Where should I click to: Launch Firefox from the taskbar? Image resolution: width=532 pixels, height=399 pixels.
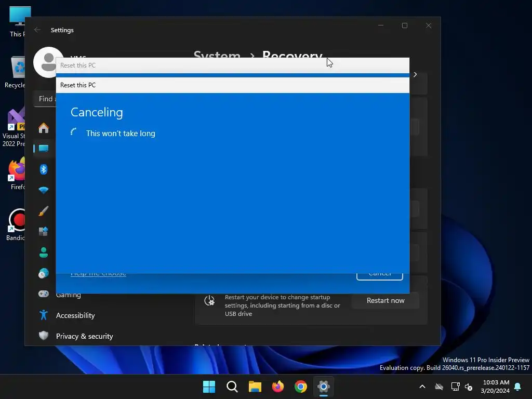pos(278,387)
